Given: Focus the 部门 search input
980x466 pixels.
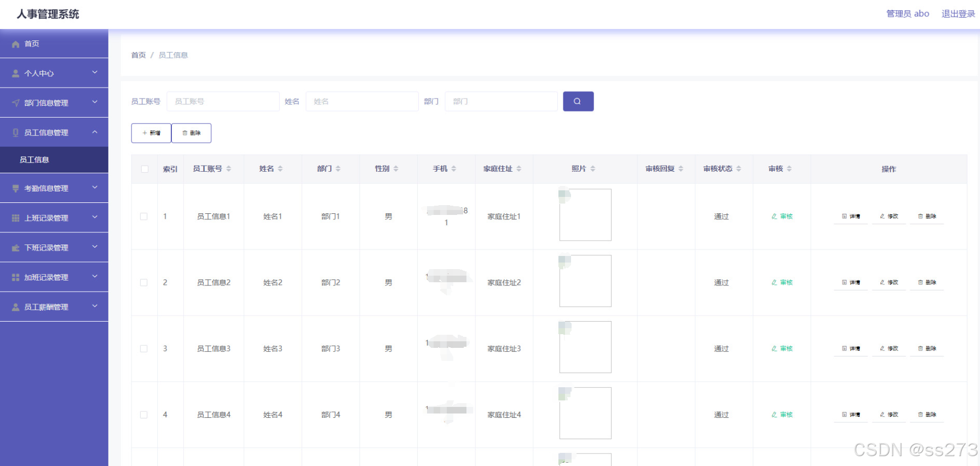Looking at the screenshot, I should coord(501,101).
